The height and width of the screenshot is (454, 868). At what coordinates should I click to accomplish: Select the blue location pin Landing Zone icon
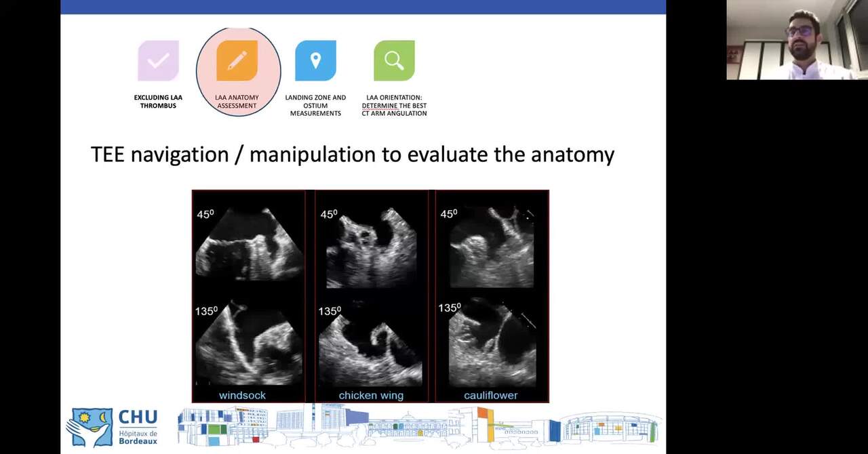tap(315, 60)
